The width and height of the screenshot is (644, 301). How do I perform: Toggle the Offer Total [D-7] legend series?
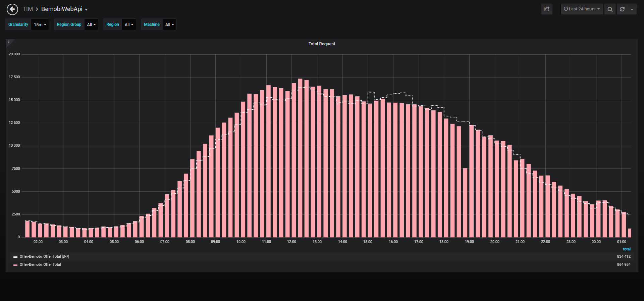click(x=44, y=256)
